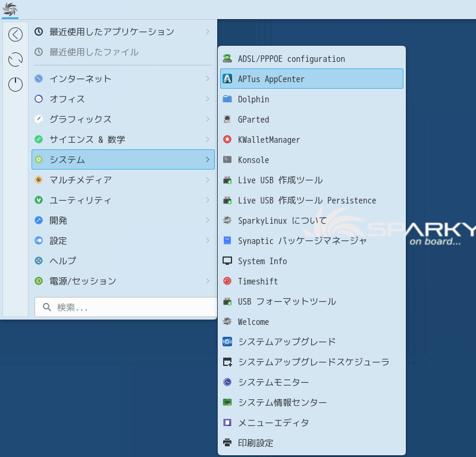Click the メニューエディタ icon
The image size is (476, 457).
pos(227,422)
